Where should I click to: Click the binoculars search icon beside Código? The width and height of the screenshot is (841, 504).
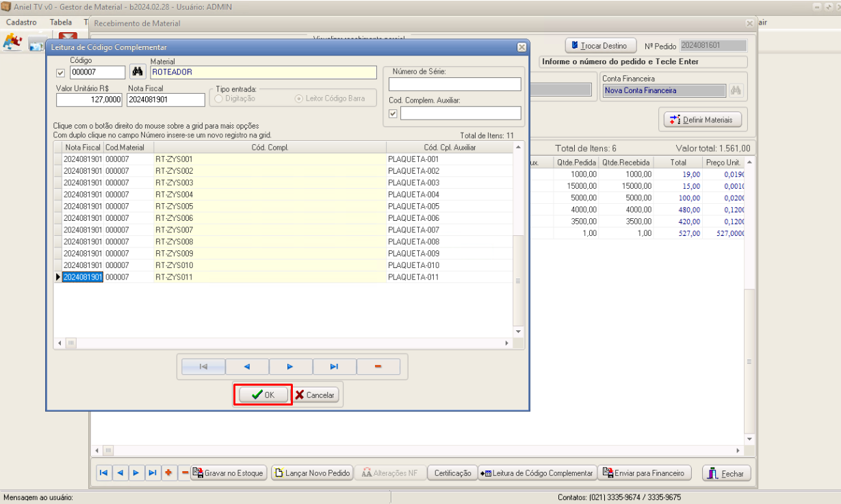point(137,72)
